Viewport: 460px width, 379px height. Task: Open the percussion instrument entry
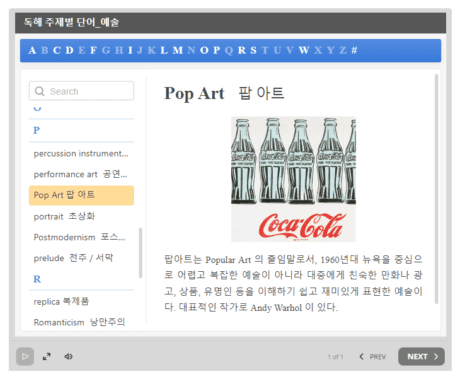click(x=81, y=154)
